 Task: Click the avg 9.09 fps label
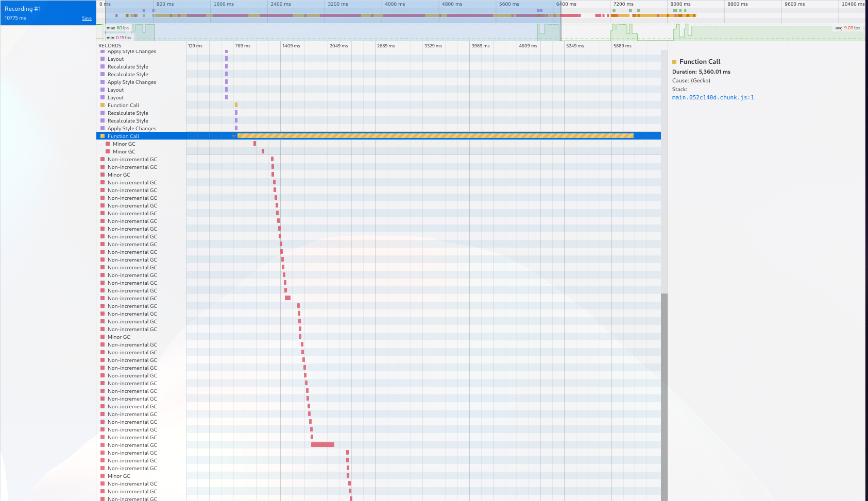point(847,28)
